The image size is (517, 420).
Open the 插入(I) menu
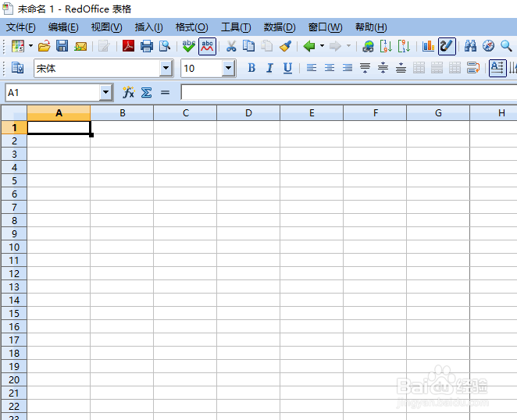point(148,27)
